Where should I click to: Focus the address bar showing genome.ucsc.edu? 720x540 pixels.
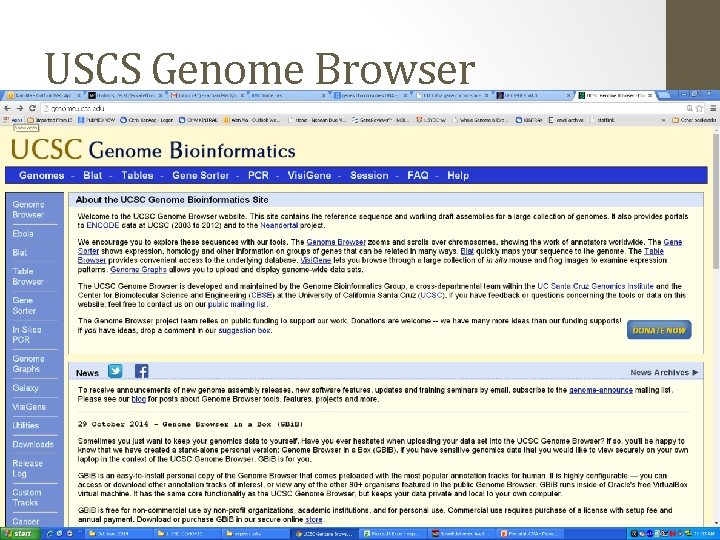[363, 108]
